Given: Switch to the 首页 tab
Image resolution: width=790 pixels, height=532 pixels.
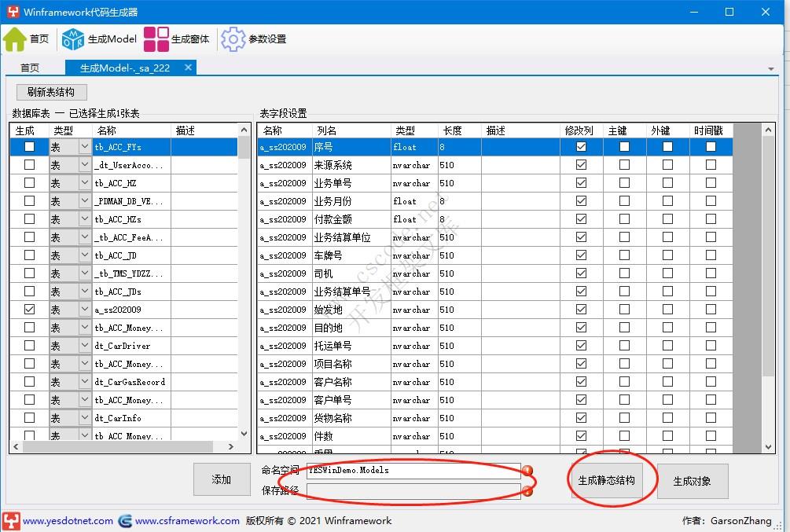Looking at the screenshot, I should [31, 68].
